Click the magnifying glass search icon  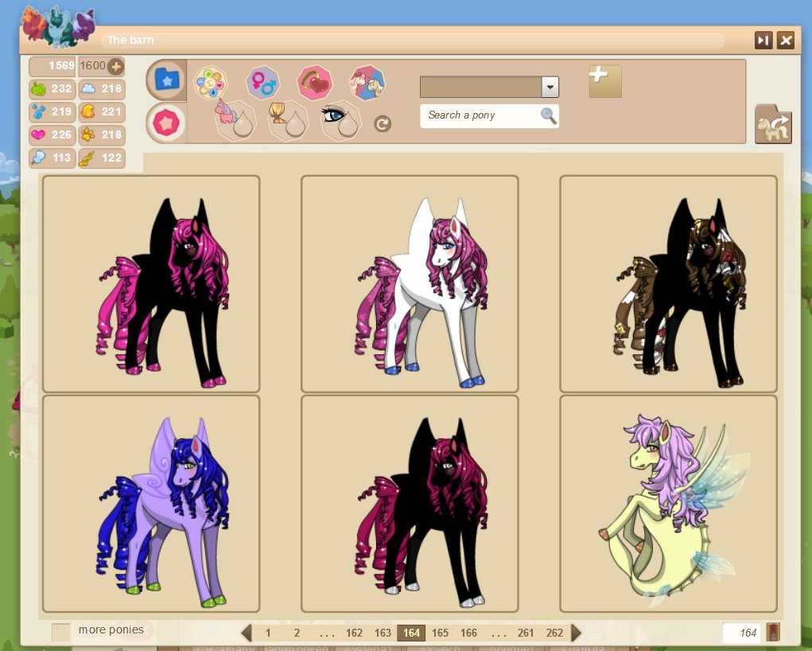click(549, 115)
